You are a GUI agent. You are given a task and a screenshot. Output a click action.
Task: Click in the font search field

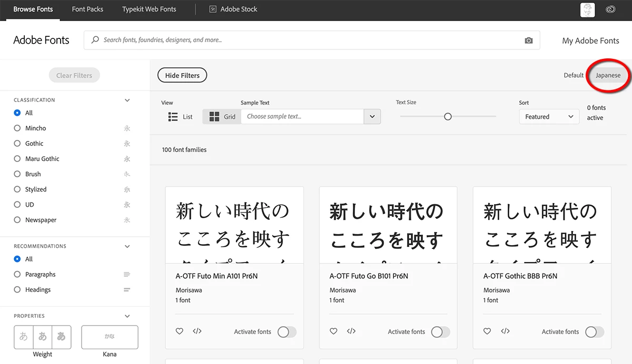click(312, 40)
